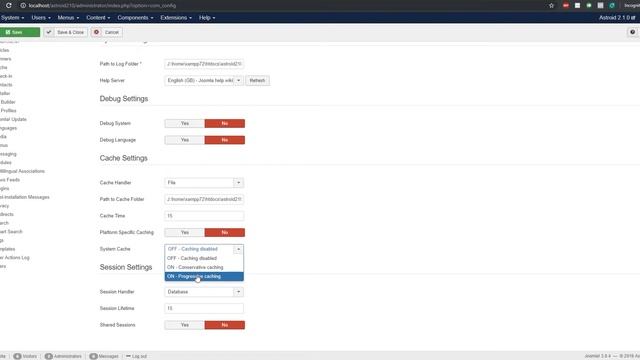Click the Log out link in status bar
Screen dimensions: 640x360
(136, 356)
